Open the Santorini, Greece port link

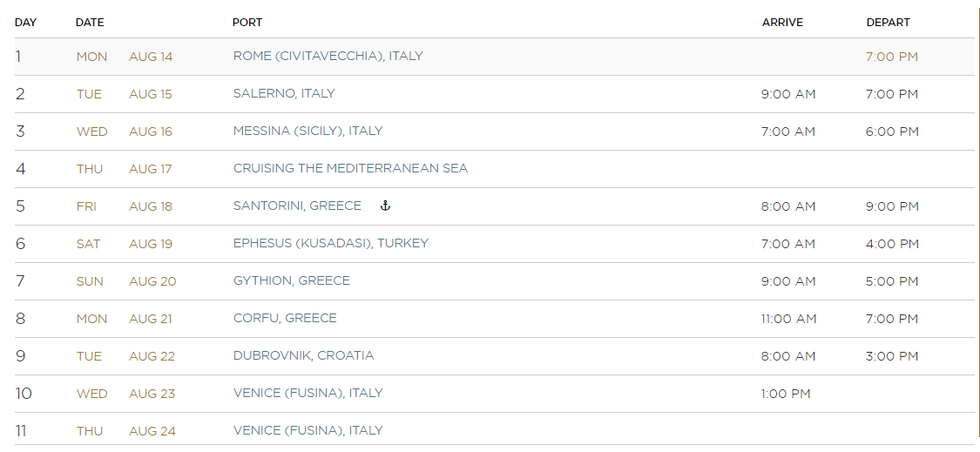click(x=297, y=206)
